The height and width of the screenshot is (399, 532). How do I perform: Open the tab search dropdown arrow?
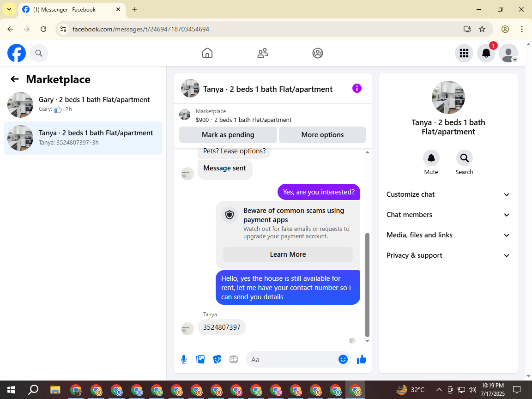pyautogui.click(x=9, y=10)
